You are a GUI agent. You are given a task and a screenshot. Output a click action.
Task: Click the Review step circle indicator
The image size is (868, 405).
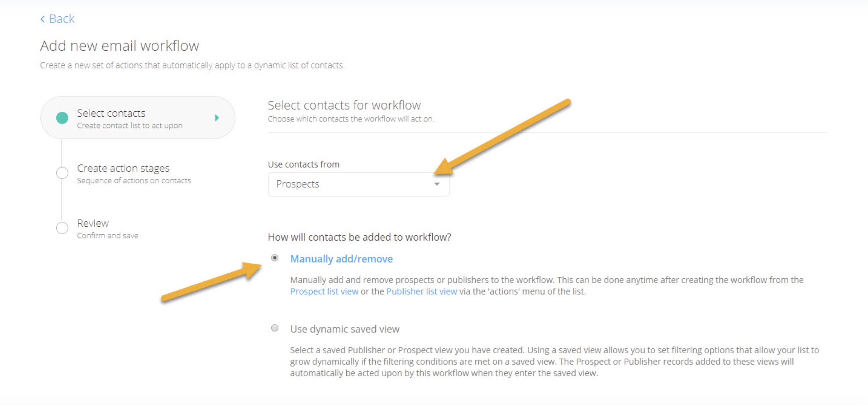click(x=62, y=228)
